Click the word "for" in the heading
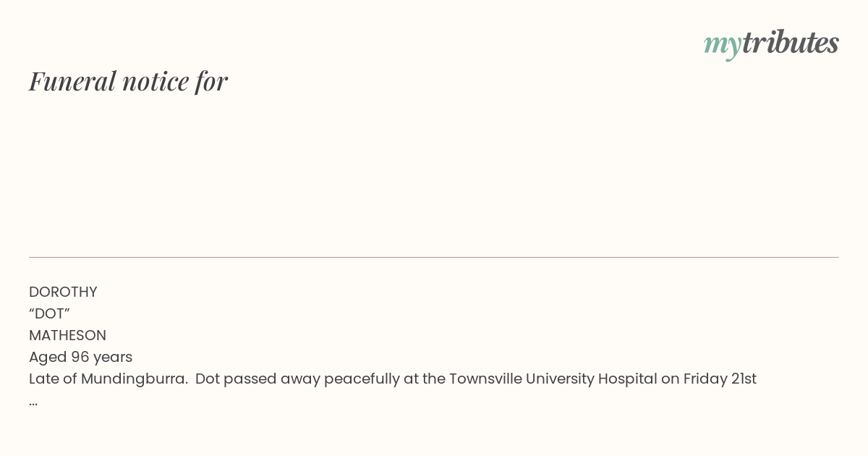 [x=211, y=81]
